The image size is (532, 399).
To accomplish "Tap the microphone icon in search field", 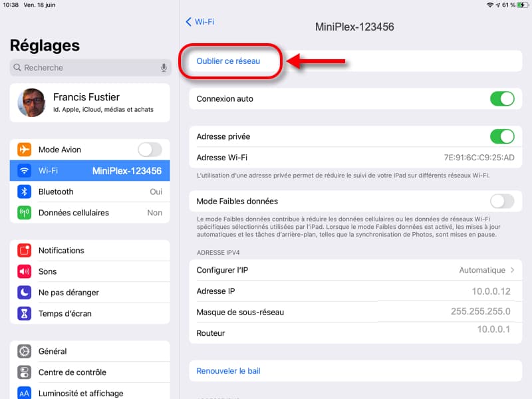I will coord(163,68).
